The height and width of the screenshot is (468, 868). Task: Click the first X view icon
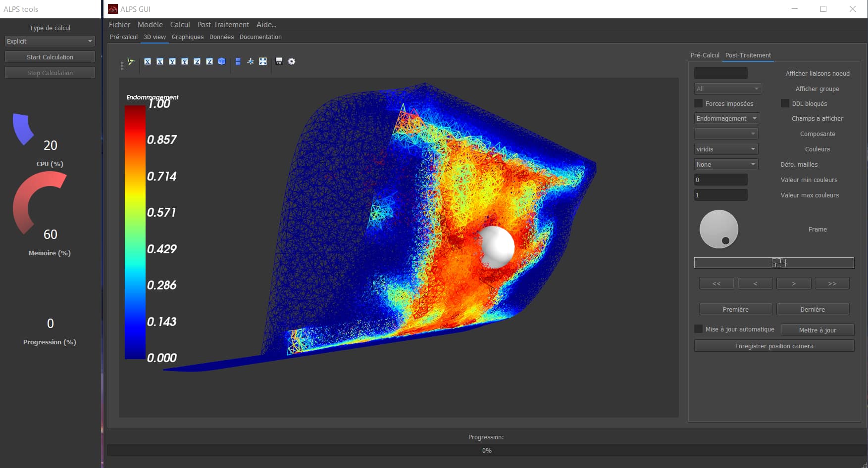click(148, 61)
